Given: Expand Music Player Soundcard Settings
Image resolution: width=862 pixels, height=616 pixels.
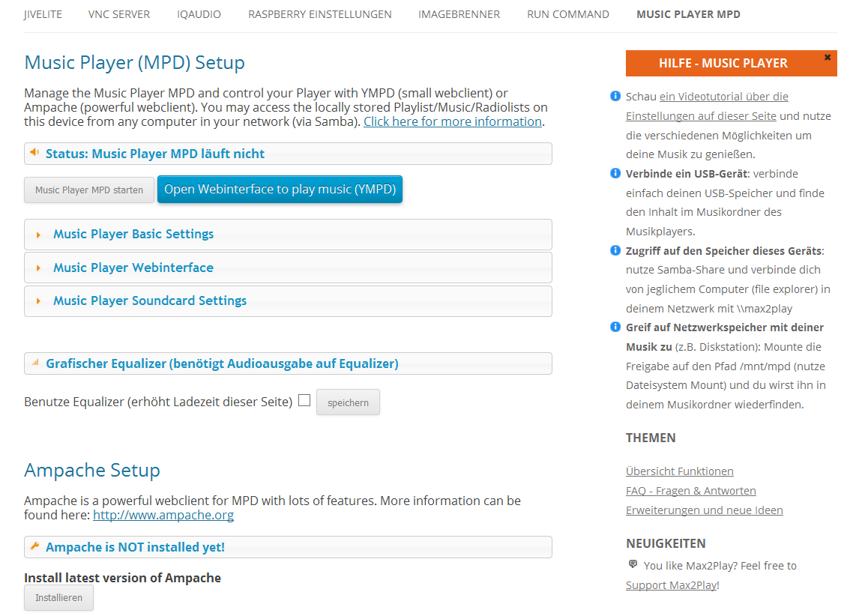Looking at the screenshot, I should coord(288,301).
